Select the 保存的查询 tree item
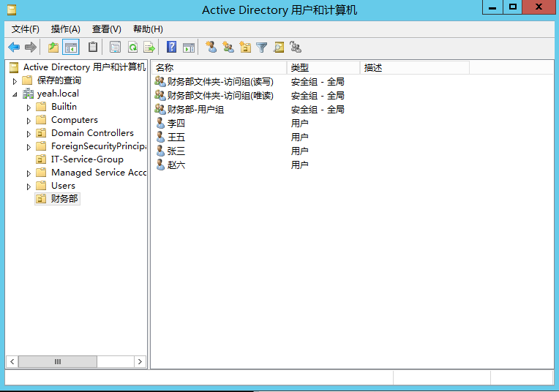Screen dimensions: 559x392 click(59, 80)
